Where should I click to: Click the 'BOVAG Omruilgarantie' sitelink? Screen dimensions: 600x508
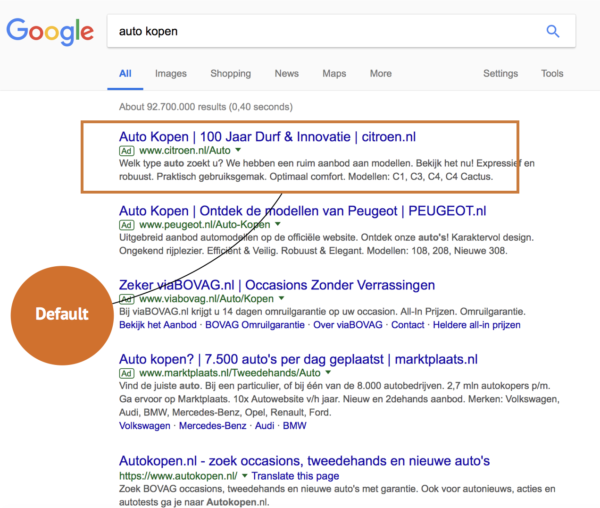[255, 325]
